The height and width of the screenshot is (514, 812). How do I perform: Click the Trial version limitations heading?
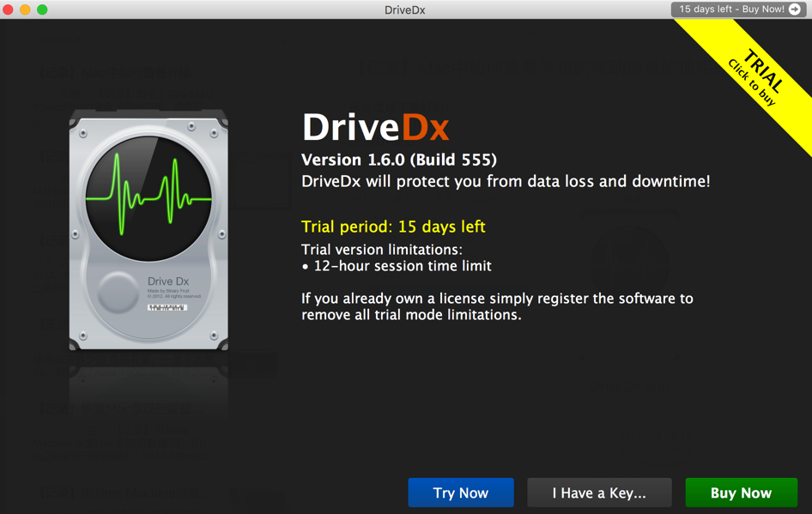click(382, 250)
